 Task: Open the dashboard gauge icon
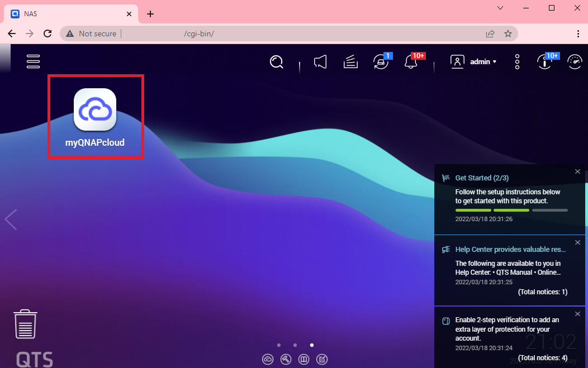pyautogui.click(x=575, y=62)
